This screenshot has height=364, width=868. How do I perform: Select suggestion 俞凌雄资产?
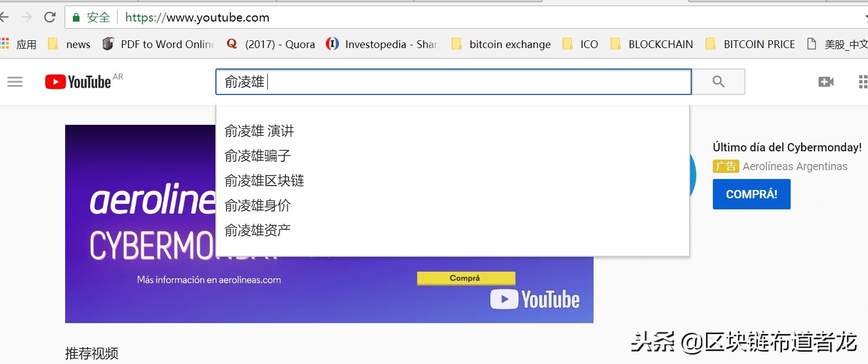(x=453, y=230)
